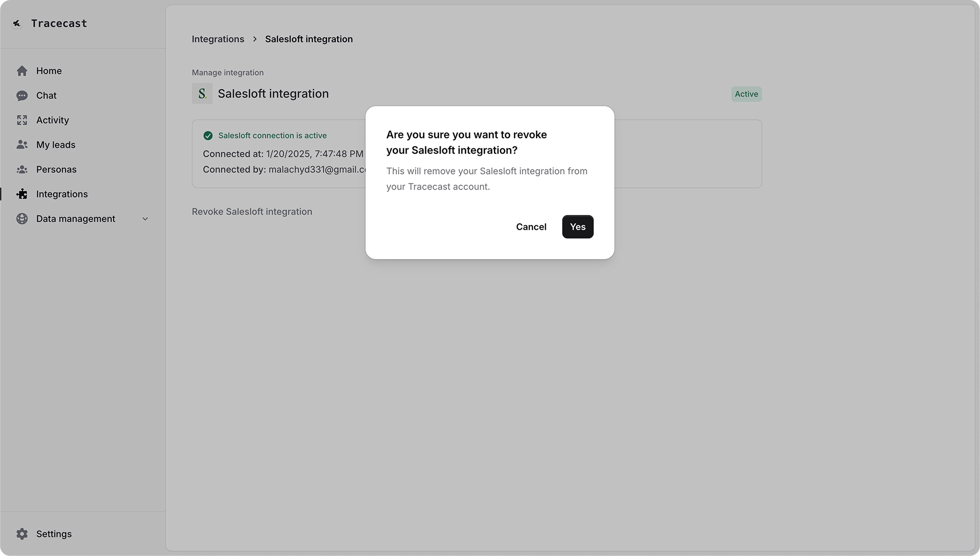Click the Activity arrows icon
This screenshot has width=980, height=556.
click(22, 120)
